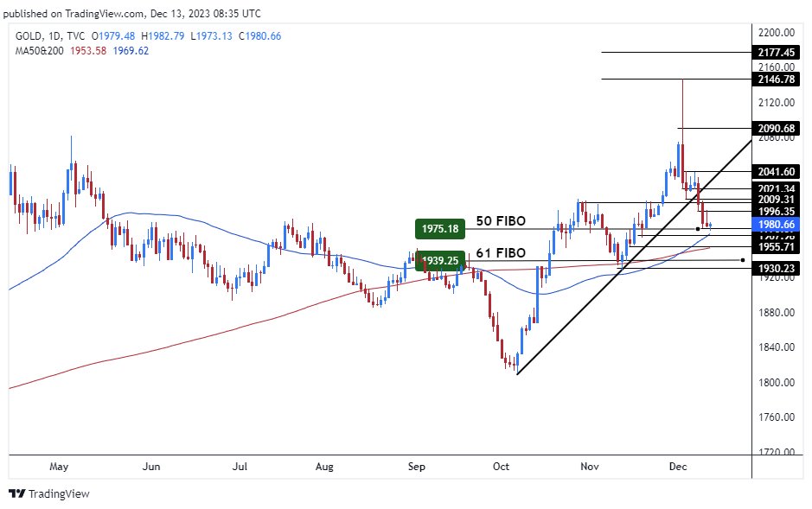Click the Nov label on time axis
The height and width of the screenshot is (509, 812).
click(589, 467)
